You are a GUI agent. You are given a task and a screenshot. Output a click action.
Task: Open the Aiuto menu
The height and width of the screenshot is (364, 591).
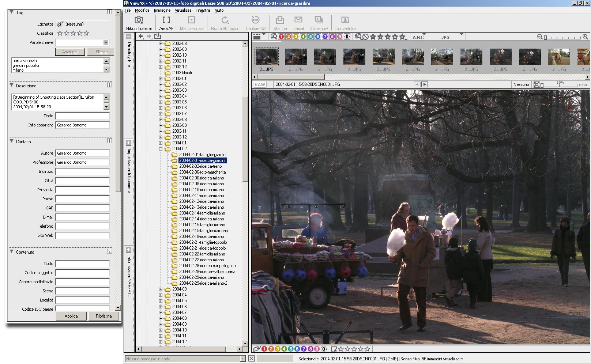[219, 10]
